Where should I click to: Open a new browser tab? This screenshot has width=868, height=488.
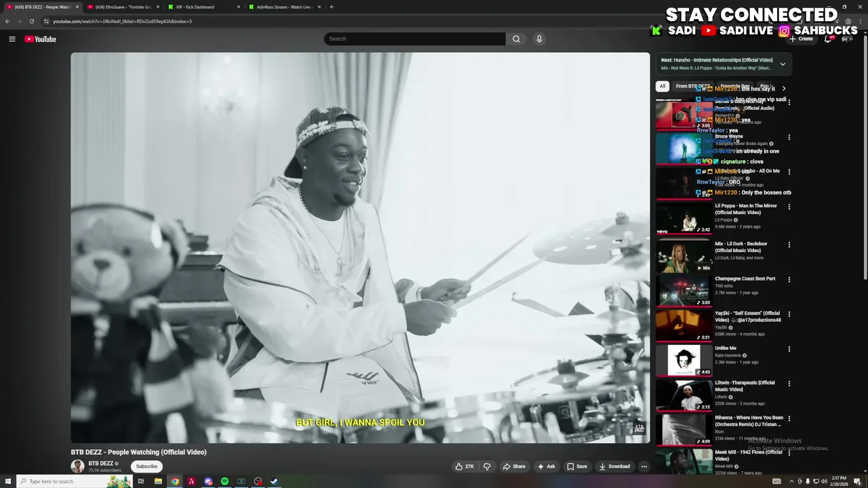pos(331,7)
